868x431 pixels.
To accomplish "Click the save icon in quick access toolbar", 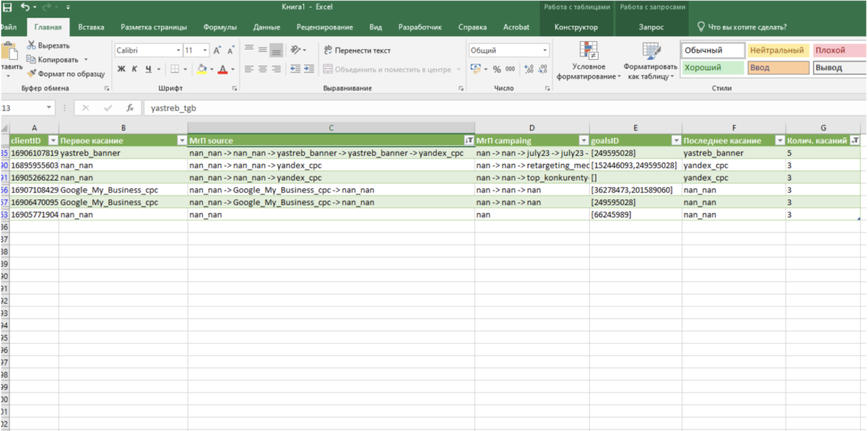I will pyautogui.click(x=8, y=7).
